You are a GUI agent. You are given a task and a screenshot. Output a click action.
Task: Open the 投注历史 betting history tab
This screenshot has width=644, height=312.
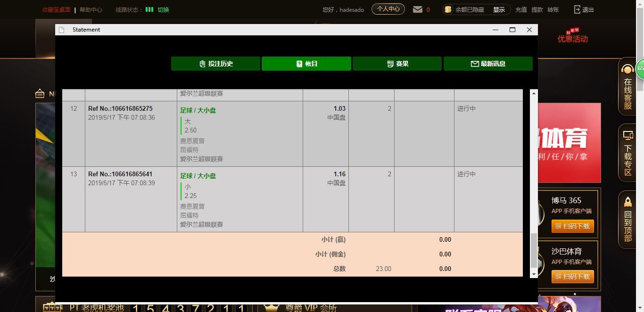click(x=215, y=64)
